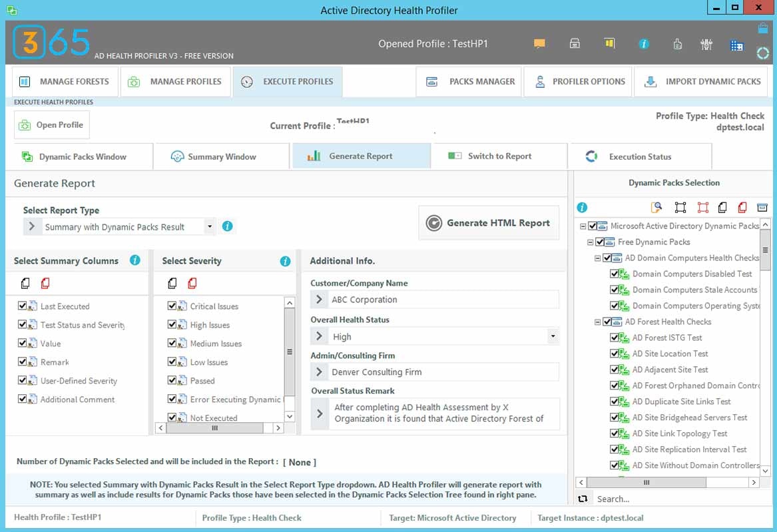Uncheck Critical Issues severity
Image resolution: width=777 pixels, height=532 pixels.
click(172, 306)
